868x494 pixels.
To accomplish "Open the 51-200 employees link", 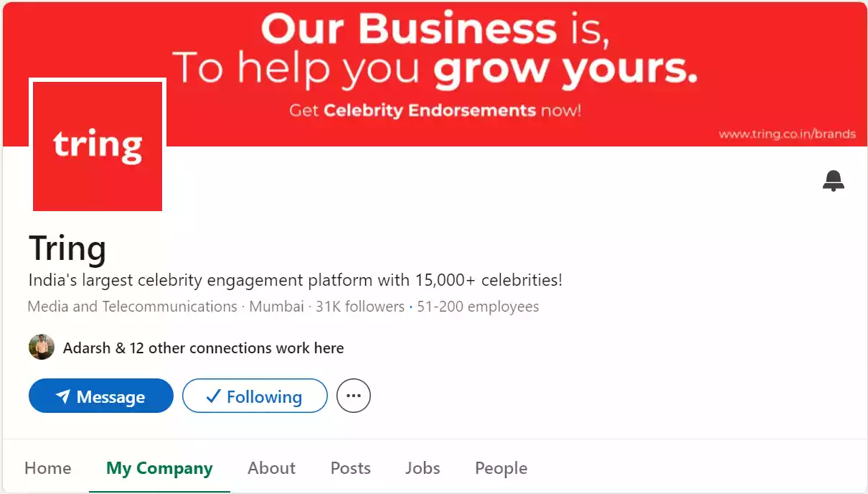I will pos(478,307).
